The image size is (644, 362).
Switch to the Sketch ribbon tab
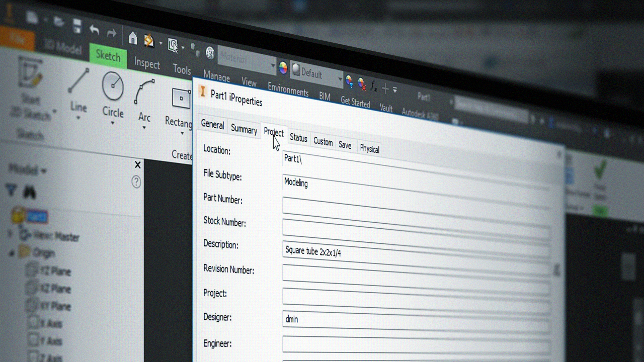(x=108, y=55)
